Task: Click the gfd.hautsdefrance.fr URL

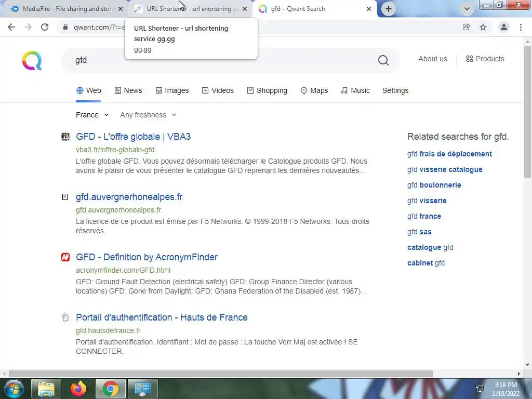Action: coord(108,330)
